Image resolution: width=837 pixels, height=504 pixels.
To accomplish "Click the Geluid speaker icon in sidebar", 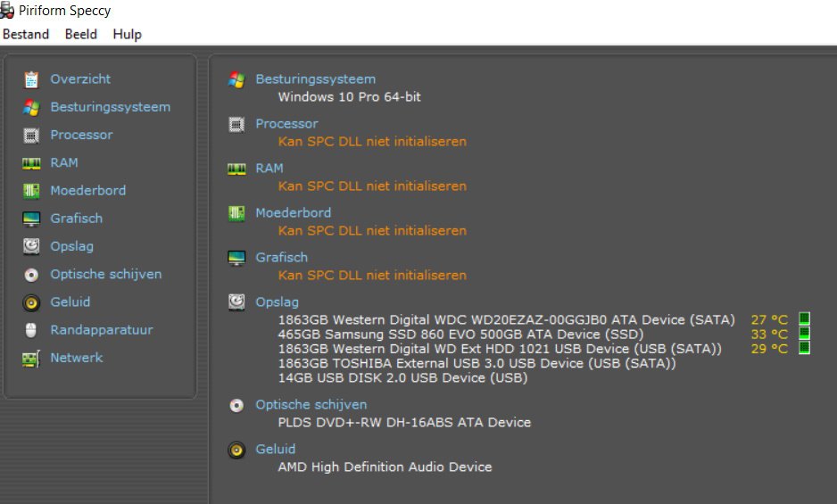I will pyautogui.click(x=31, y=302).
